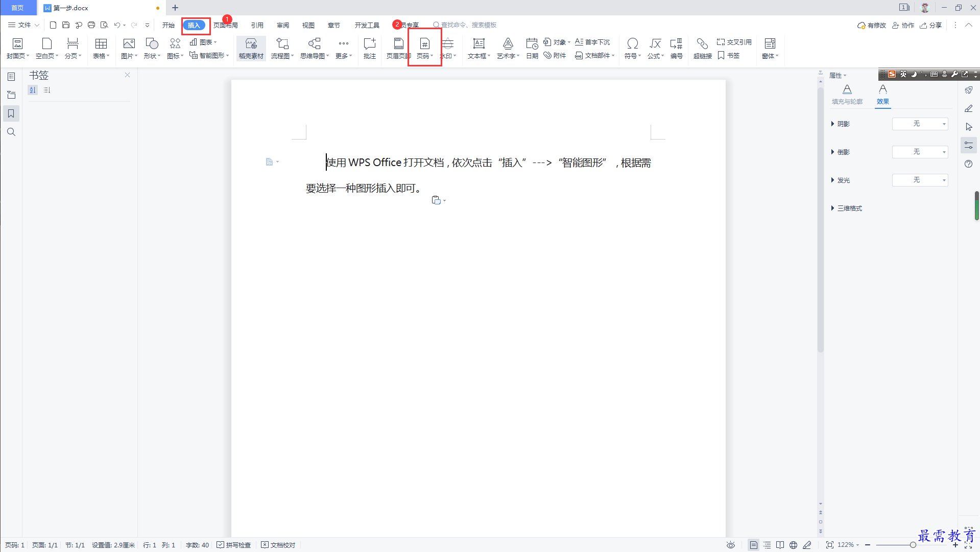Open the 倒影 reflection dropdown
The height and width of the screenshot is (552, 980).
click(920, 152)
